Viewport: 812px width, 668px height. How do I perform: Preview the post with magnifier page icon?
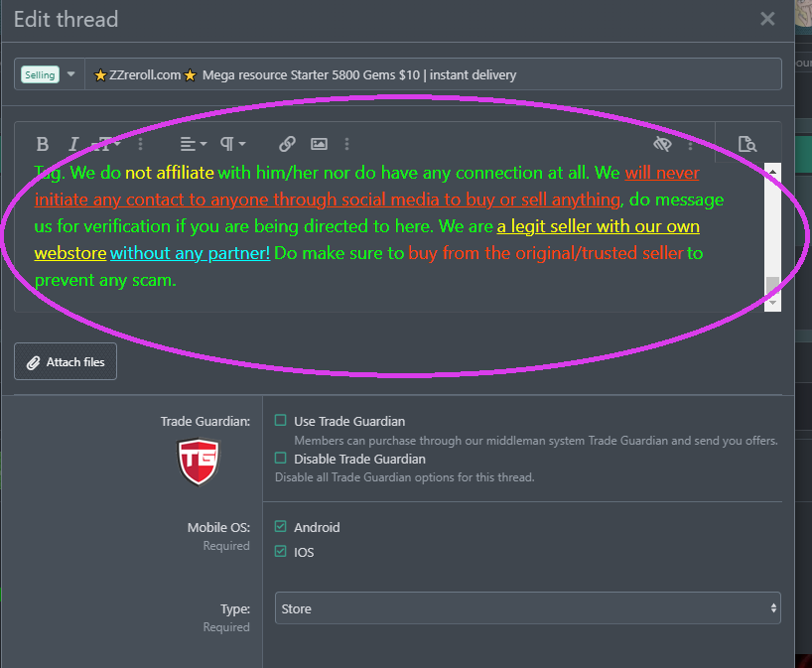(x=747, y=144)
